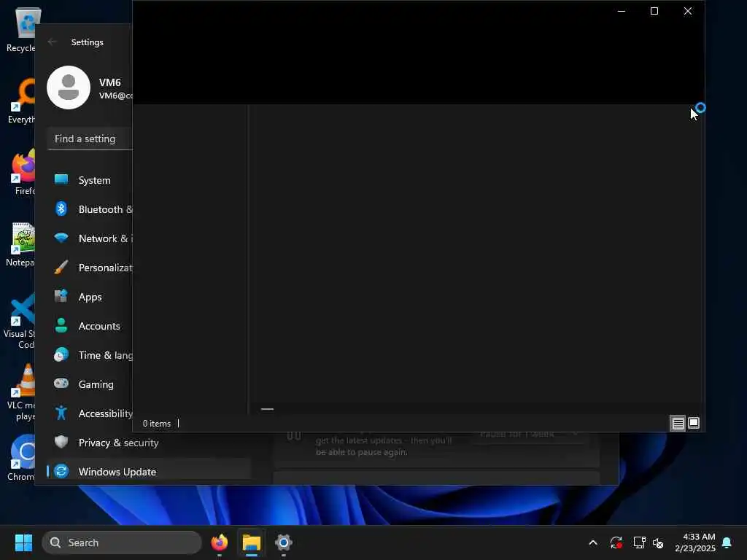Open the Windows Start menu
Screen dimensions: 747x560
[23, 542]
